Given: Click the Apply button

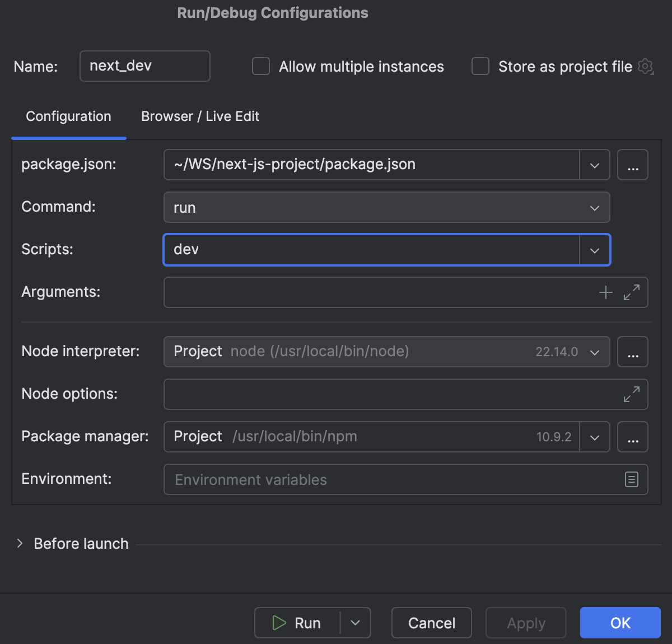Looking at the screenshot, I should (525, 623).
